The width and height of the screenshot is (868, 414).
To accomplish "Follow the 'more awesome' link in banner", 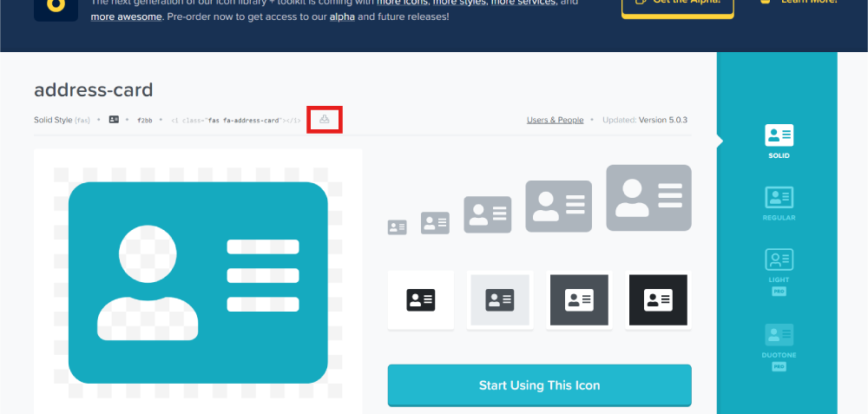I will tap(126, 16).
